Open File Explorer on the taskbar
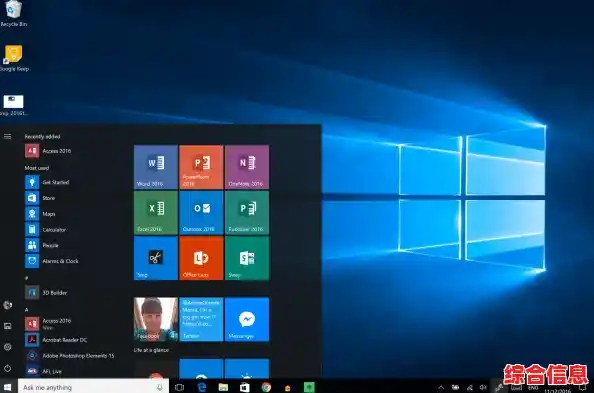The image size is (594, 393). (x=223, y=387)
